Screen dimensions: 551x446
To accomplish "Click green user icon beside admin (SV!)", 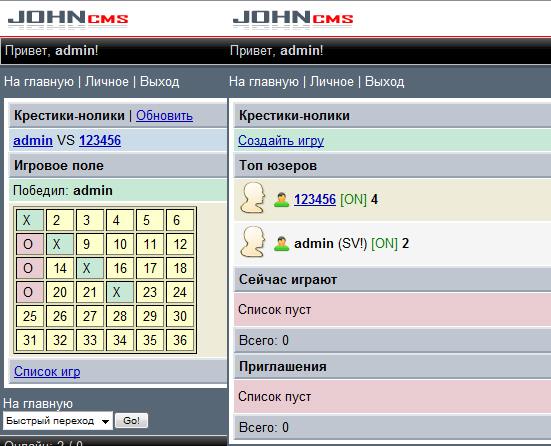I will tap(281, 244).
